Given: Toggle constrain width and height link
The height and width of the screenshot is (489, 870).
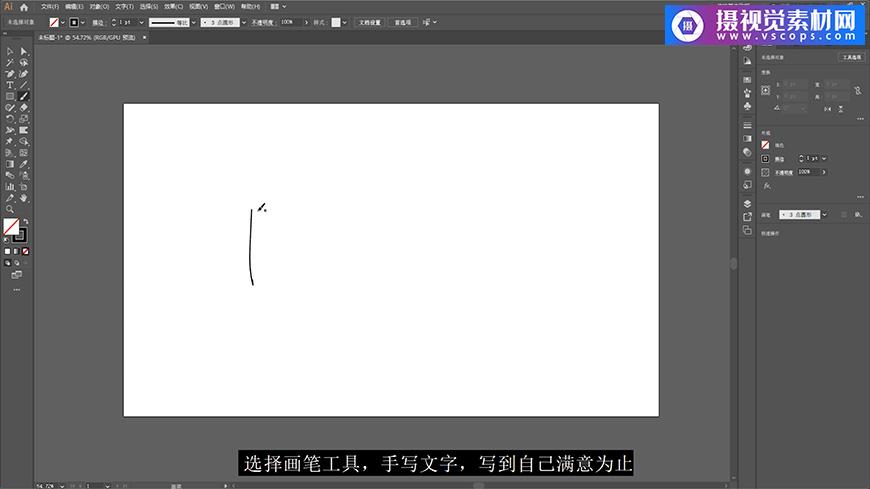Looking at the screenshot, I should (x=858, y=90).
